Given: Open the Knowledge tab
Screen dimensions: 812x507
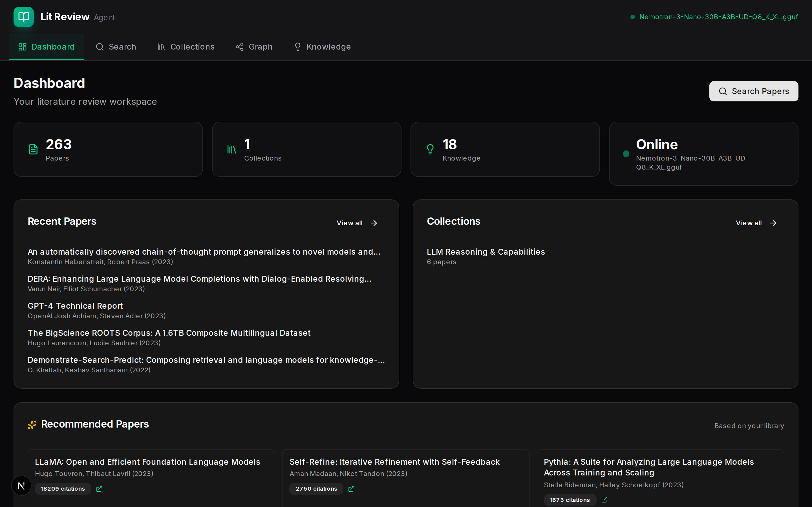Looking at the screenshot, I should (x=322, y=47).
